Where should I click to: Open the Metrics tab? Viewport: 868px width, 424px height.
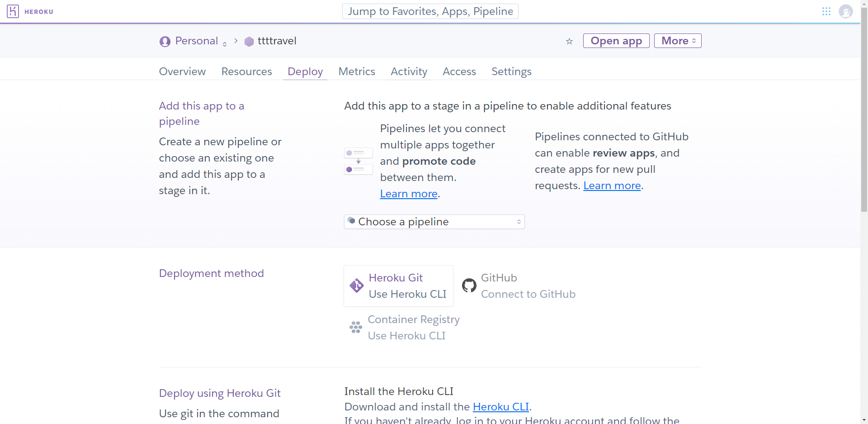pyautogui.click(x=357, y=71)
